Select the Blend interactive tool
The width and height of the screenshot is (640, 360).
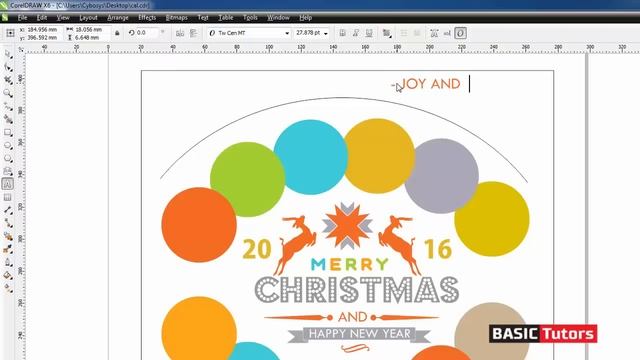[8, 236]
